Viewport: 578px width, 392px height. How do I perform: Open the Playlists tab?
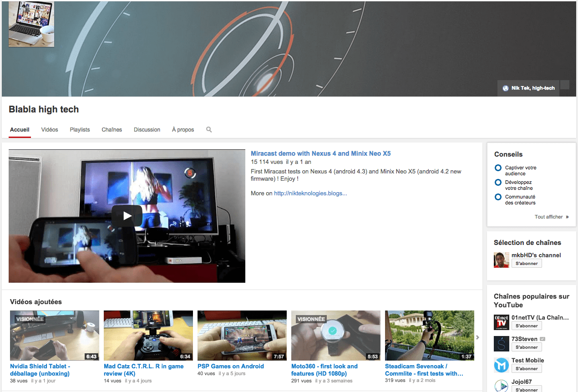click(x=80, y=130)
